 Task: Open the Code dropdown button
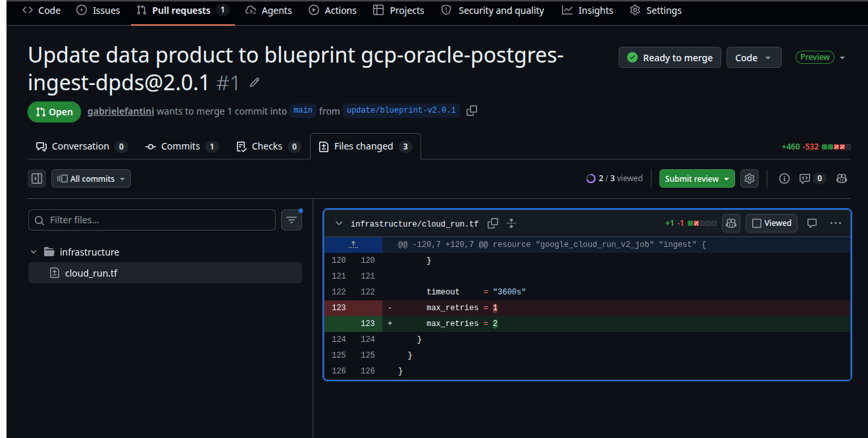(753, 57)
